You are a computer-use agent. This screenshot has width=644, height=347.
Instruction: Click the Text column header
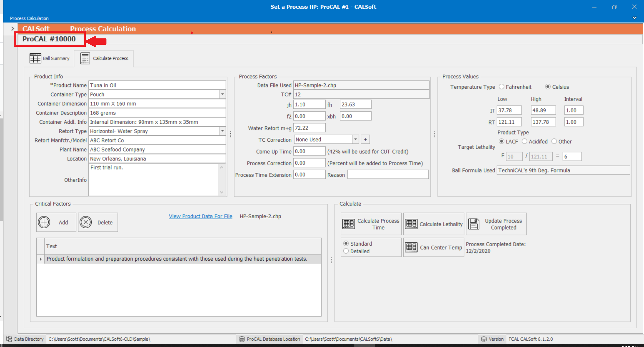tap(183, 246)
